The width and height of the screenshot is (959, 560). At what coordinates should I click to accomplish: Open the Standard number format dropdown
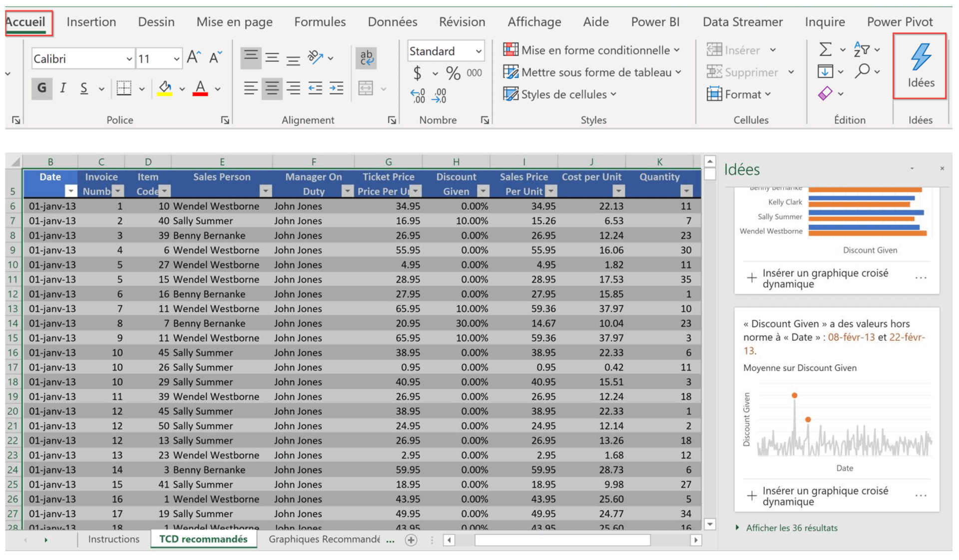[x=478, y=51]
